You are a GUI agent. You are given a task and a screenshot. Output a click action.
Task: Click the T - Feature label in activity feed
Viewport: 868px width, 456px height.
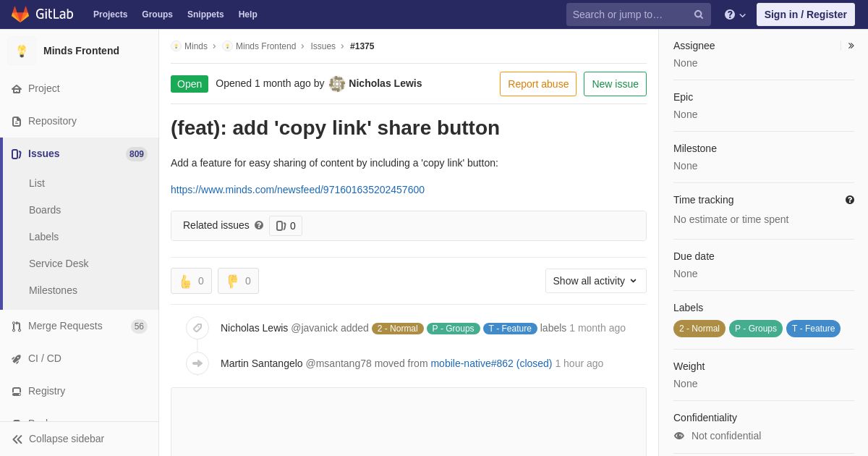tap(510, 329)
